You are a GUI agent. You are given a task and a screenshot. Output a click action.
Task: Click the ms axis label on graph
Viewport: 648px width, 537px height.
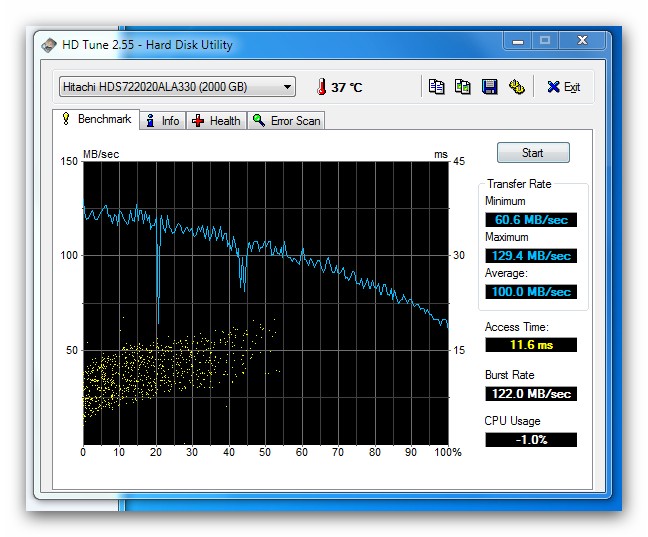pos(441,154)
